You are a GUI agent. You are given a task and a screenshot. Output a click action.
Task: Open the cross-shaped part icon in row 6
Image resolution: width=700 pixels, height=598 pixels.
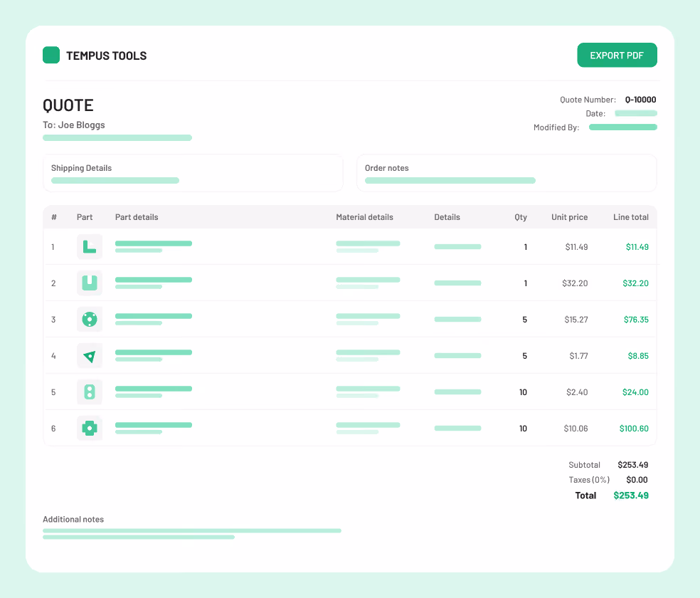pos(90,428)
